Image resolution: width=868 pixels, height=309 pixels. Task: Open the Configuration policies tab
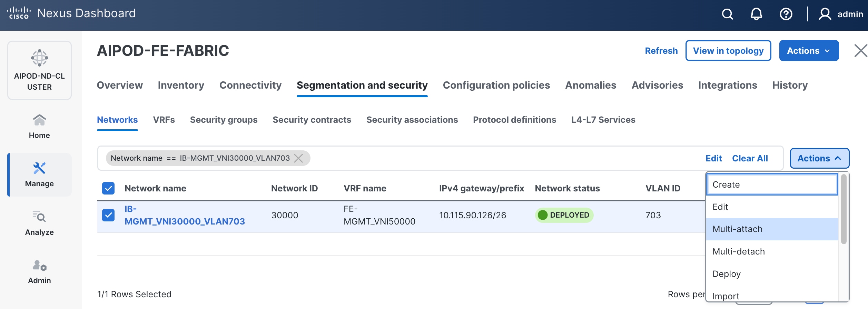tap(496, 85)
